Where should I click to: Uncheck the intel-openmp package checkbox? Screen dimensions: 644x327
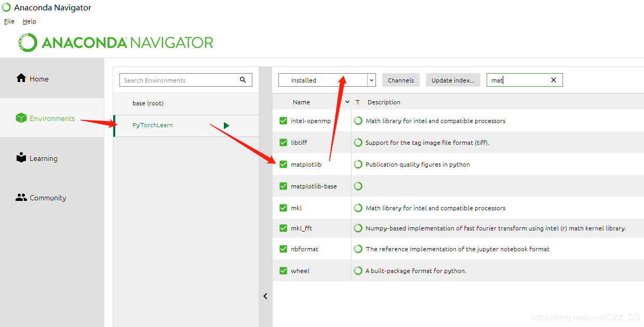click(283, 120)
